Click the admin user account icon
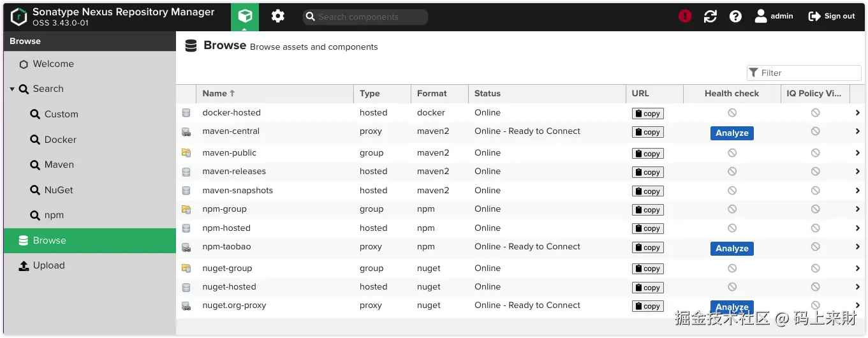 (761, 17)
